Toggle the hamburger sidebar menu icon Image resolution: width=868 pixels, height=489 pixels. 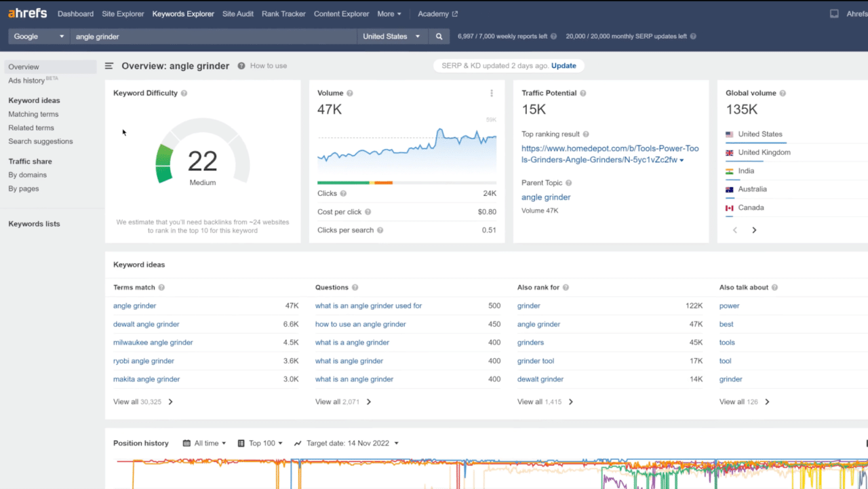[109, 66]
